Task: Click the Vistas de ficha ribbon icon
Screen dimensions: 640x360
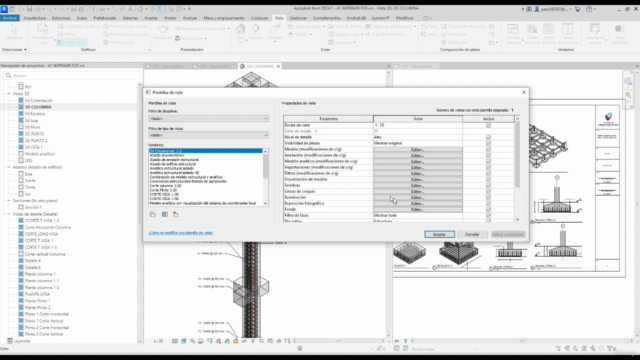Action: [549, 29]
